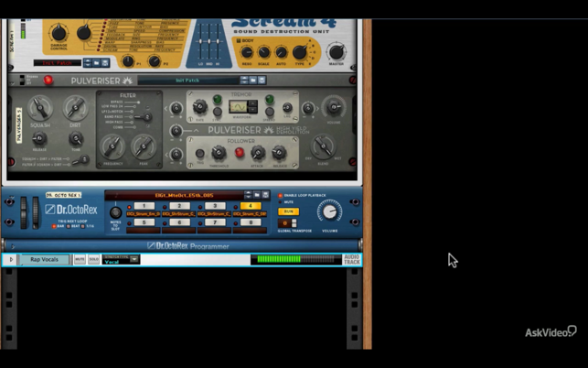Screen dimensions: 588x368
Task: Click the Tremor Rate knob
Action: [x=199, y=107]
